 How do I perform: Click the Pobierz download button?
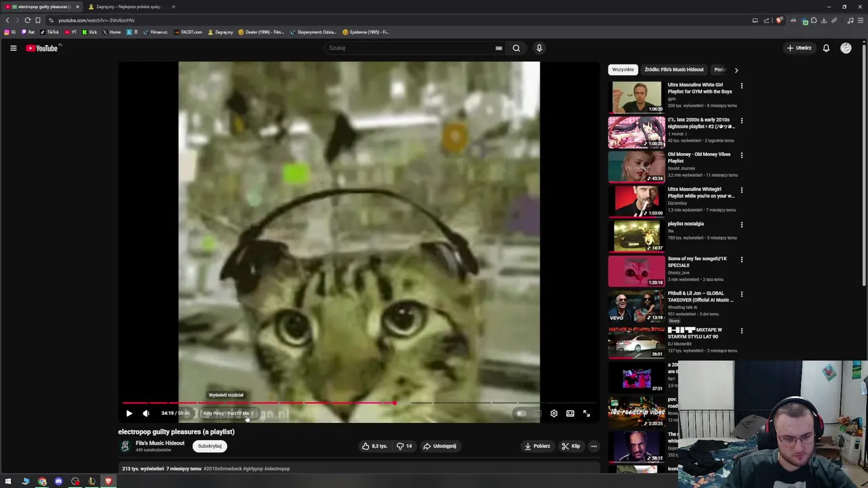tap(537, 446)
